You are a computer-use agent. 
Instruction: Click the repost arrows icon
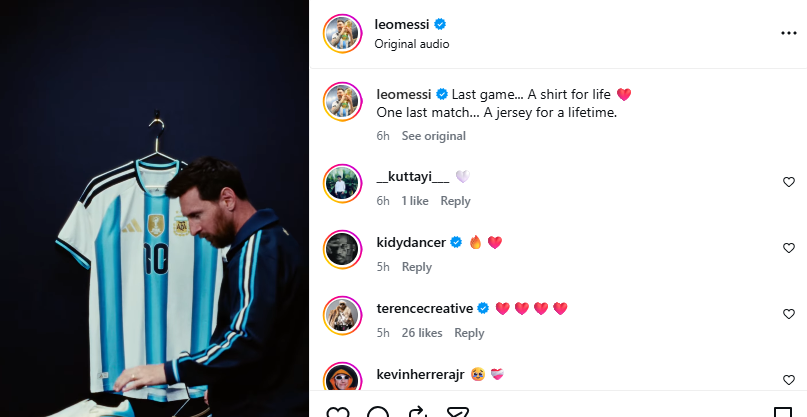417,412
